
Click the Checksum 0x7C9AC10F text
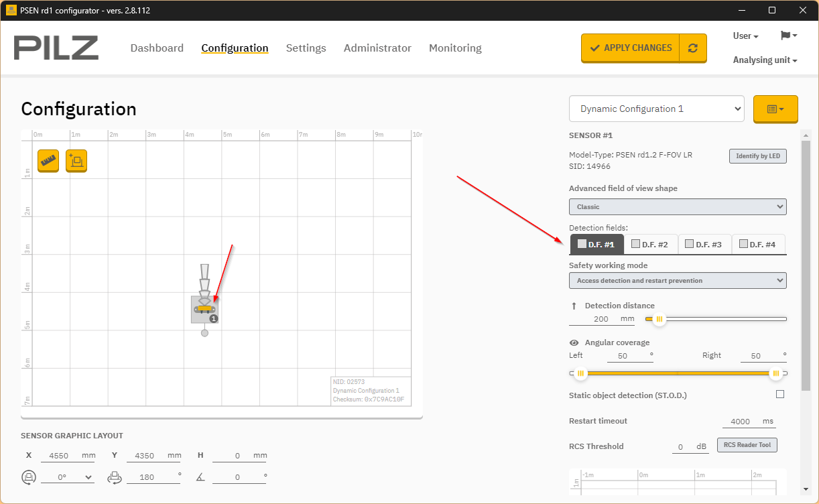tap(368, 399)
